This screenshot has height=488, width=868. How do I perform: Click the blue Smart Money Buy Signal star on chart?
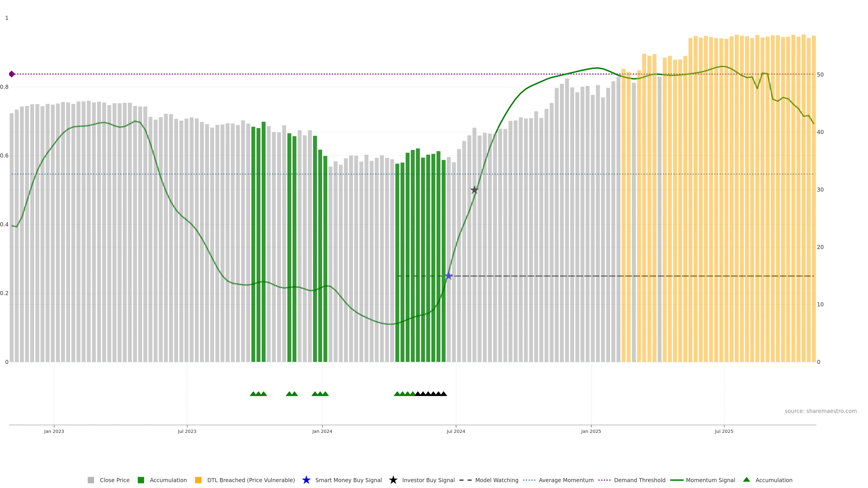pos(448,276)
